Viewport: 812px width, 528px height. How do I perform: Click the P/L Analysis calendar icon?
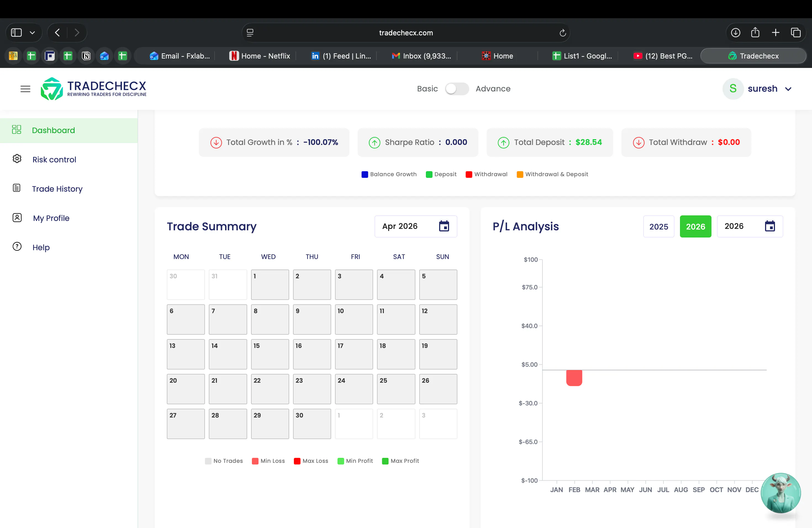tap(770, 226)
